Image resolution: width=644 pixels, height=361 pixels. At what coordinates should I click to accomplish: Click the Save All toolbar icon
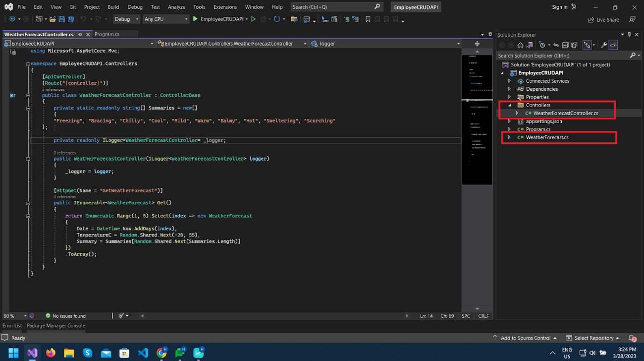71,19
